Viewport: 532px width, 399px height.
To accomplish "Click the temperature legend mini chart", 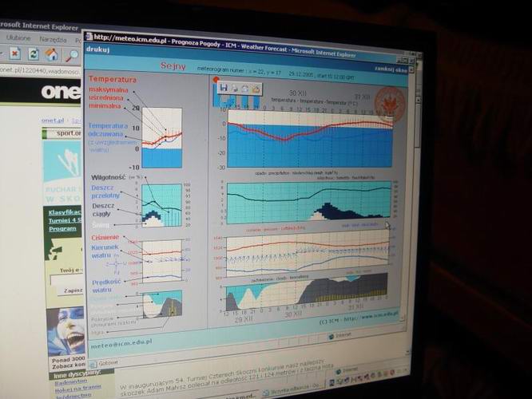I will point(162,137).
